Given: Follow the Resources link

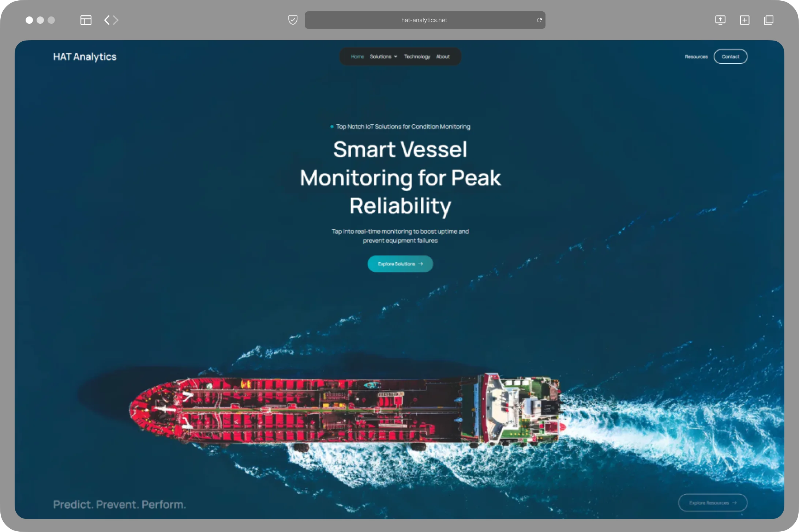Looking at the screenshot, I should tap(696, 57).
